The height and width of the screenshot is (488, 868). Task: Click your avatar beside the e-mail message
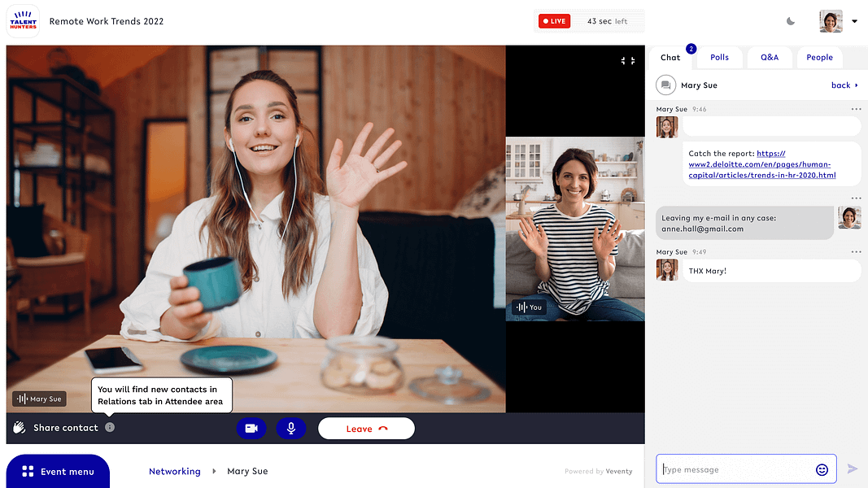849,217
